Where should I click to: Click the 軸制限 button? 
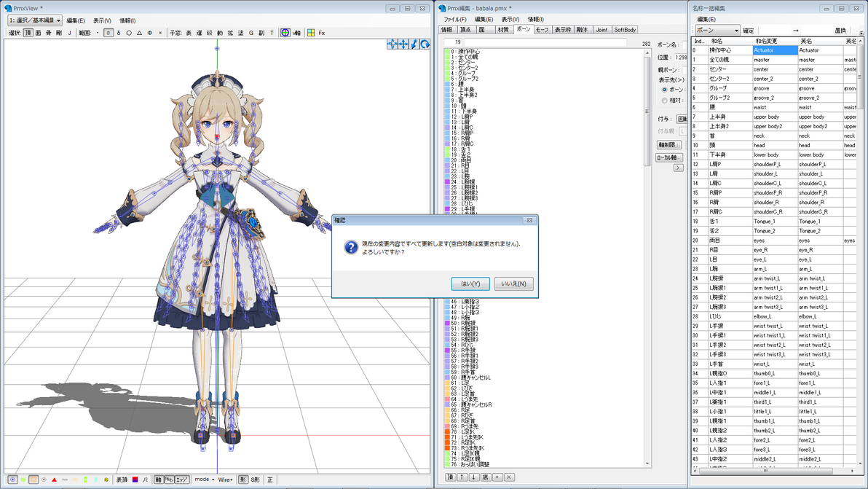pos(668,145)
